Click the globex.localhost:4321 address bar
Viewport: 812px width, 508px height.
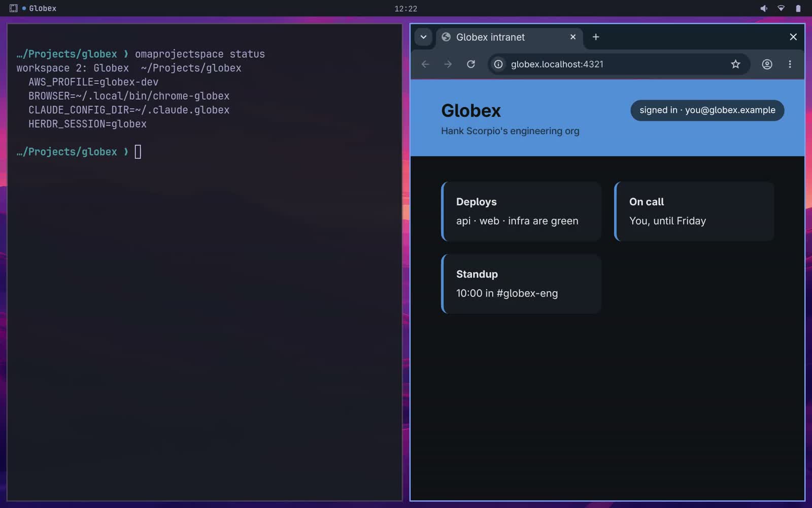point(619,64)
